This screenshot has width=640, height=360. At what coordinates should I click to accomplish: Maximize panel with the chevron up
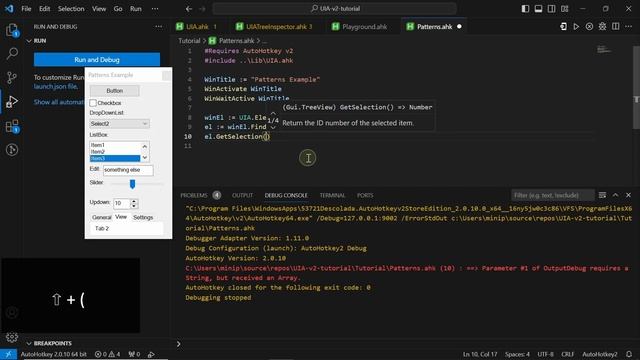pos(616,195)
